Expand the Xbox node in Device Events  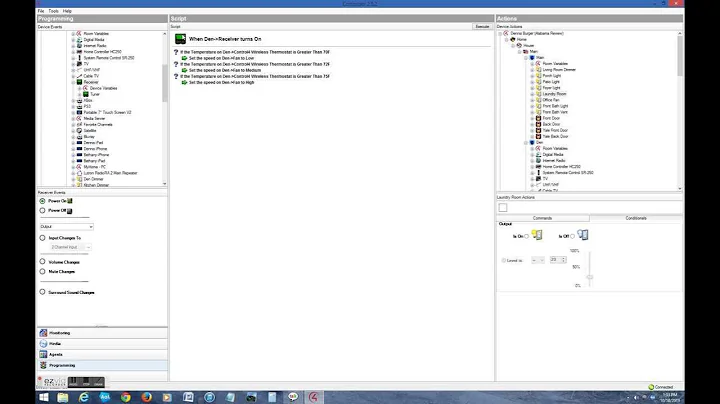coord(73,100)
